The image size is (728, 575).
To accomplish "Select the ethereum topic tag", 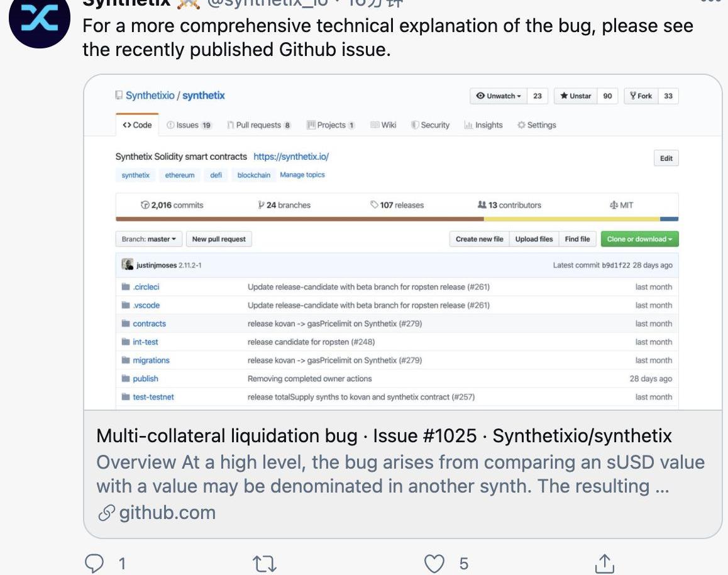I will pyautogui.click(x=180, y=175).
